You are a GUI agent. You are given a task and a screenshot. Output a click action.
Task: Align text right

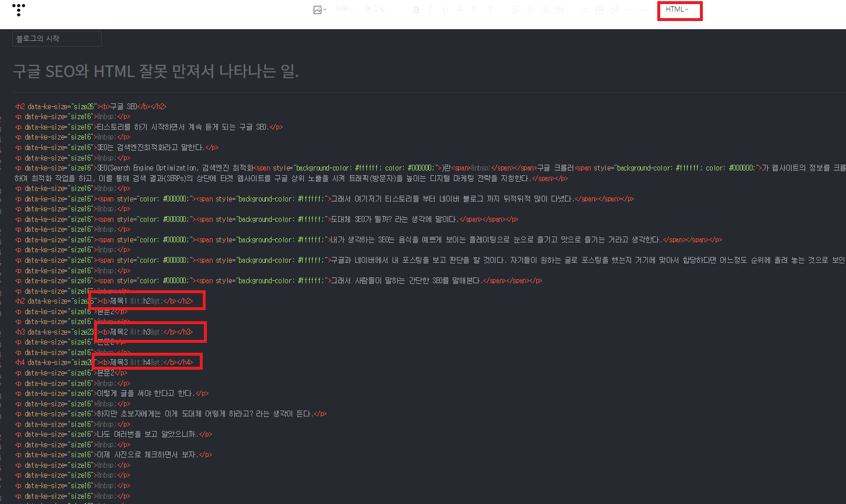pos(545,10)
